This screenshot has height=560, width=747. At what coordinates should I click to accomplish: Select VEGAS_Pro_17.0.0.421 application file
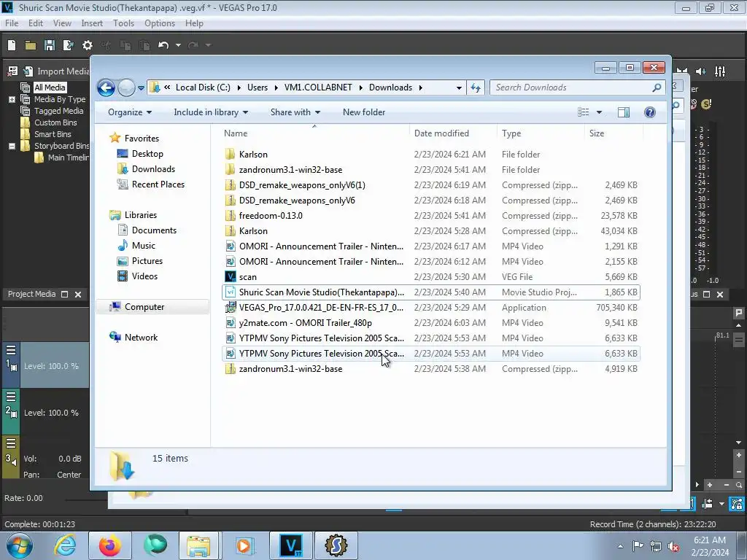point(431,308)
